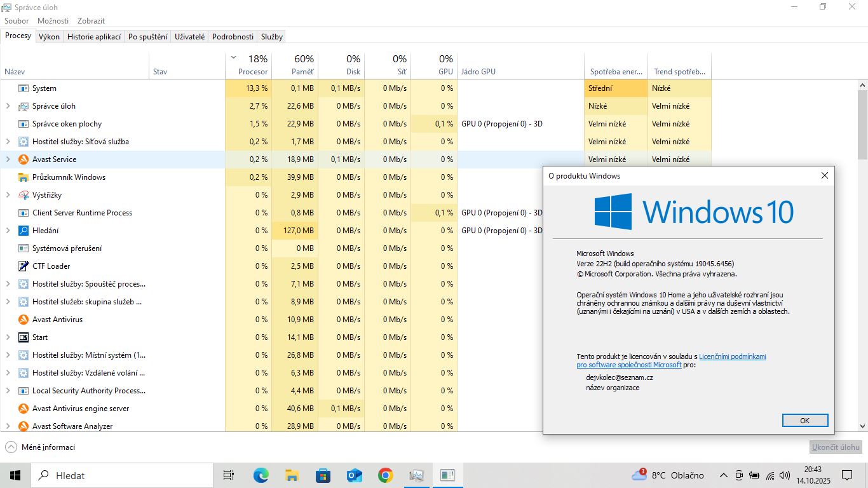Click the Ukončit úlohu button
This screenshot has width=868, height=488.
[x=836, y=447]
